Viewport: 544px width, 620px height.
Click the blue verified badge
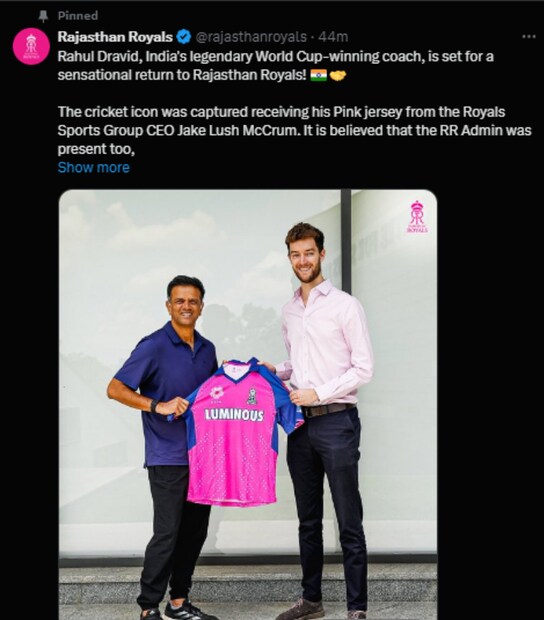(184, 37)
